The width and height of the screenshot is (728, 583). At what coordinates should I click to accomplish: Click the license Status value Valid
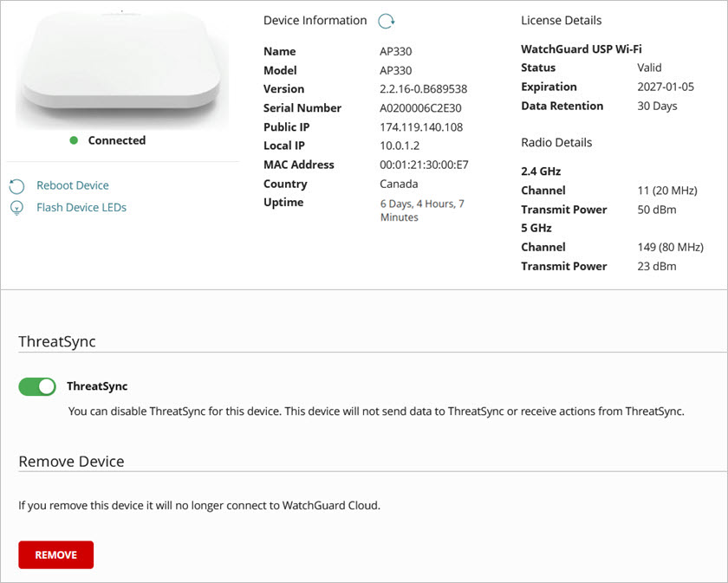(x=649, y=67)
